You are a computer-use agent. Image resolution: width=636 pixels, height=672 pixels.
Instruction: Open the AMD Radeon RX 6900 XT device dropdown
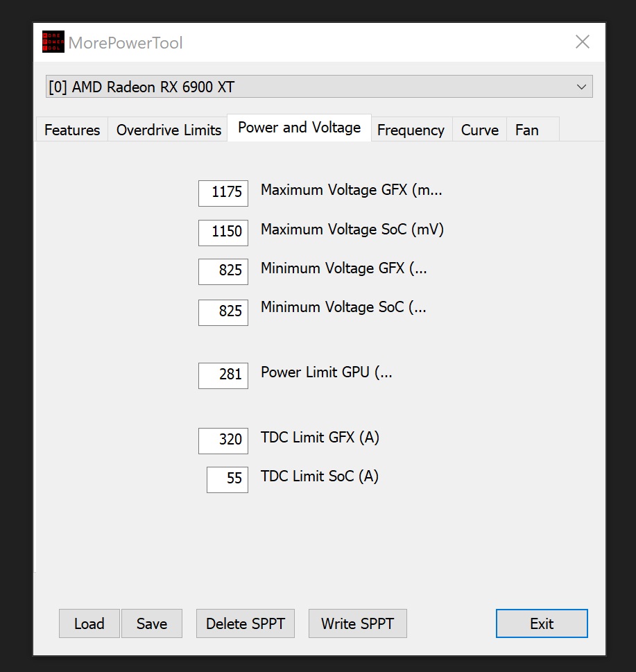[319, 87]
